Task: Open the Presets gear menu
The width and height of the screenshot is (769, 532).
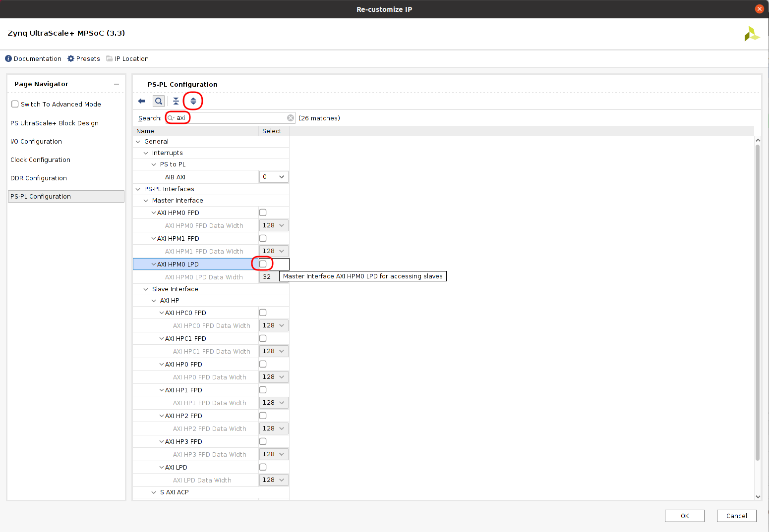Action: pos(71,58)
